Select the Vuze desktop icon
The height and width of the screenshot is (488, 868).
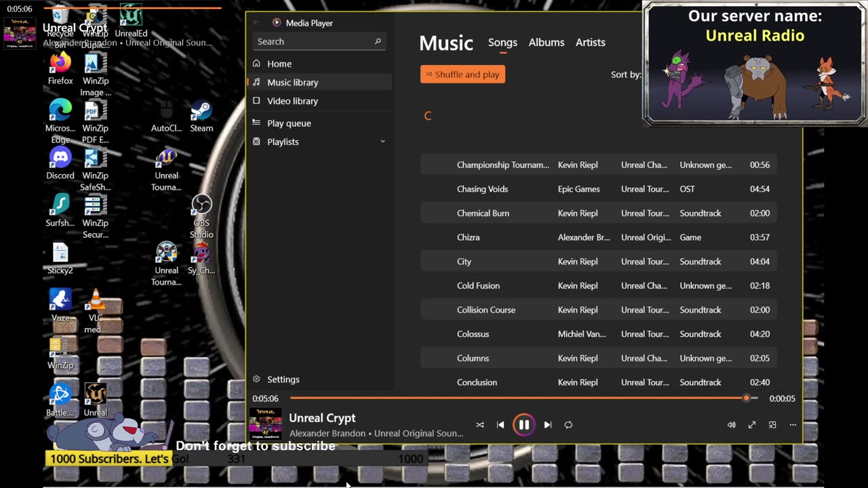point(60,305)
